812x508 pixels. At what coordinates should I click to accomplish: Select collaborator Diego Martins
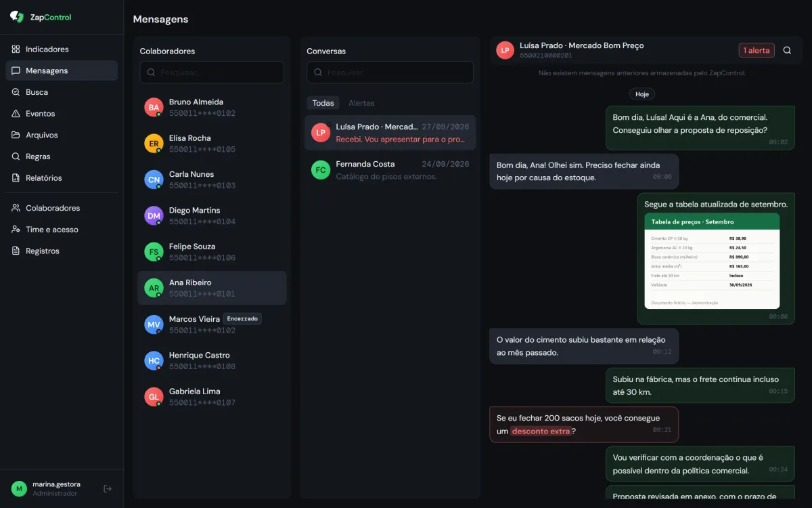pos(212,216)
